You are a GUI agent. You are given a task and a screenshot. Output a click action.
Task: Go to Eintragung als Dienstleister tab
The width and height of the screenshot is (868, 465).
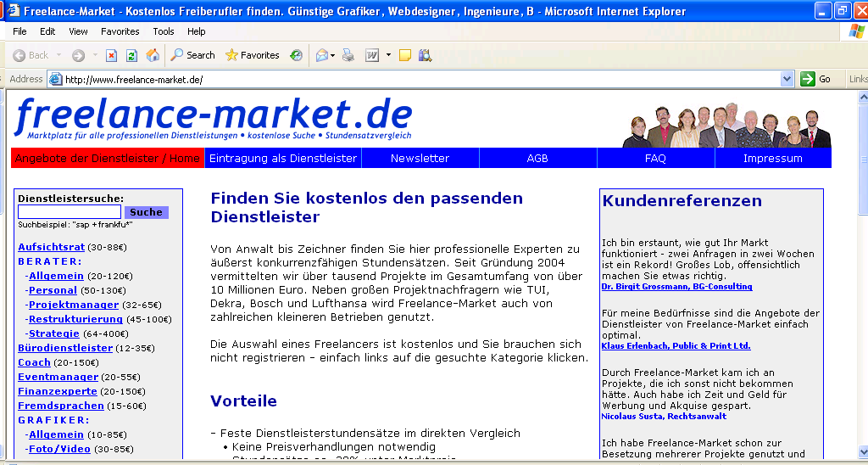coord(283,158)
